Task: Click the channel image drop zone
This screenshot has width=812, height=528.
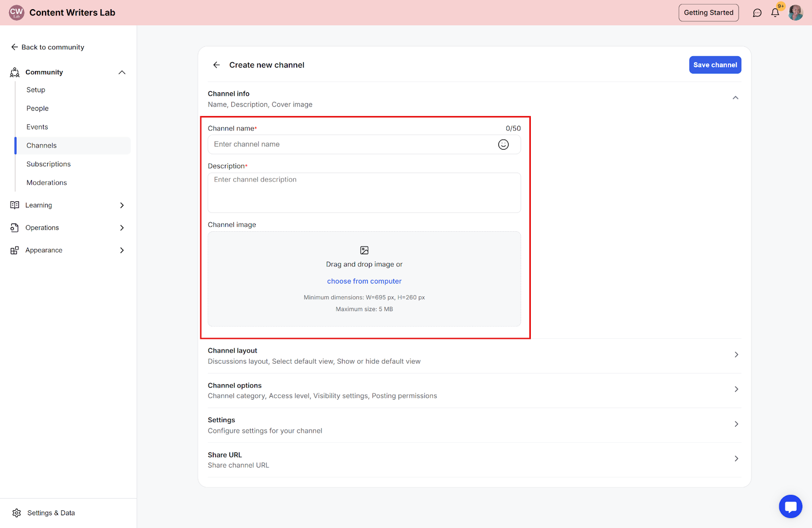Action: [x=364, y=279]
